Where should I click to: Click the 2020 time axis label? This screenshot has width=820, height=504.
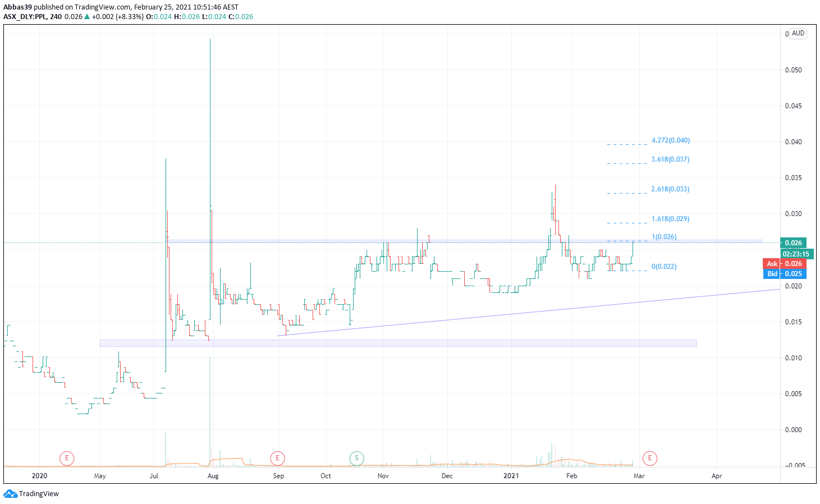click(x=39, y=476)
